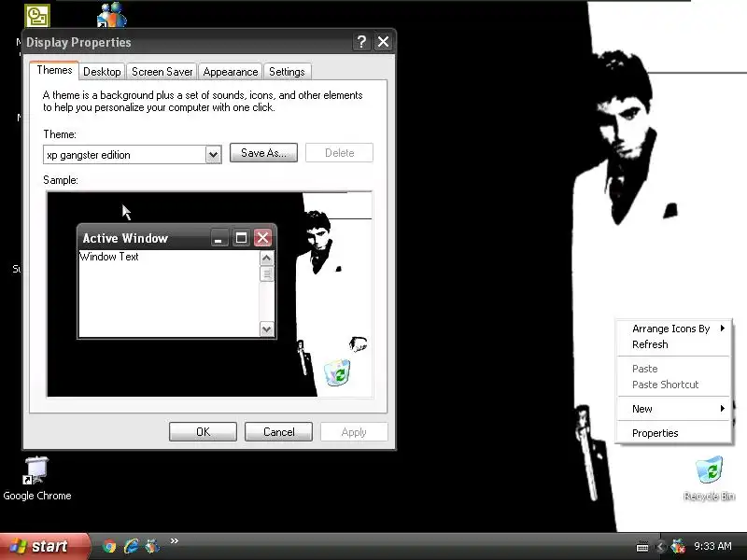Open Windows Messenger quick launch icon

click(x=152, y=546)
